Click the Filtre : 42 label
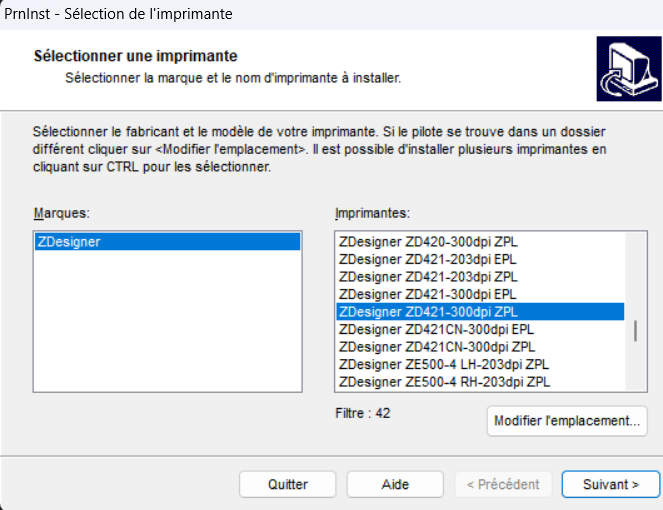This screenshot has width=663, height=510. [363, 412]
